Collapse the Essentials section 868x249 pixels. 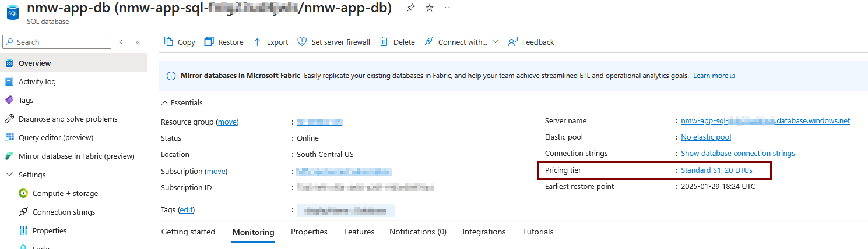181,102
